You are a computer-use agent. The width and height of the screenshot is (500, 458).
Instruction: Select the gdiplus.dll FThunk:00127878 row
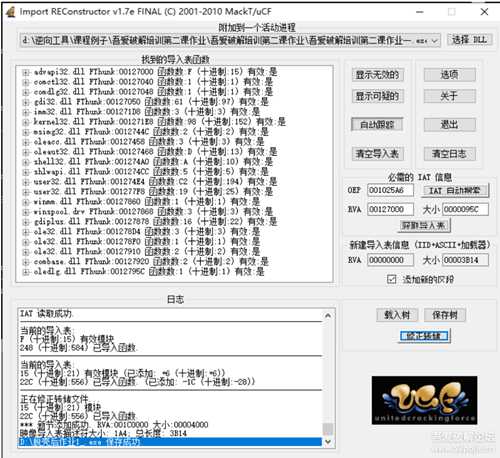155,222
